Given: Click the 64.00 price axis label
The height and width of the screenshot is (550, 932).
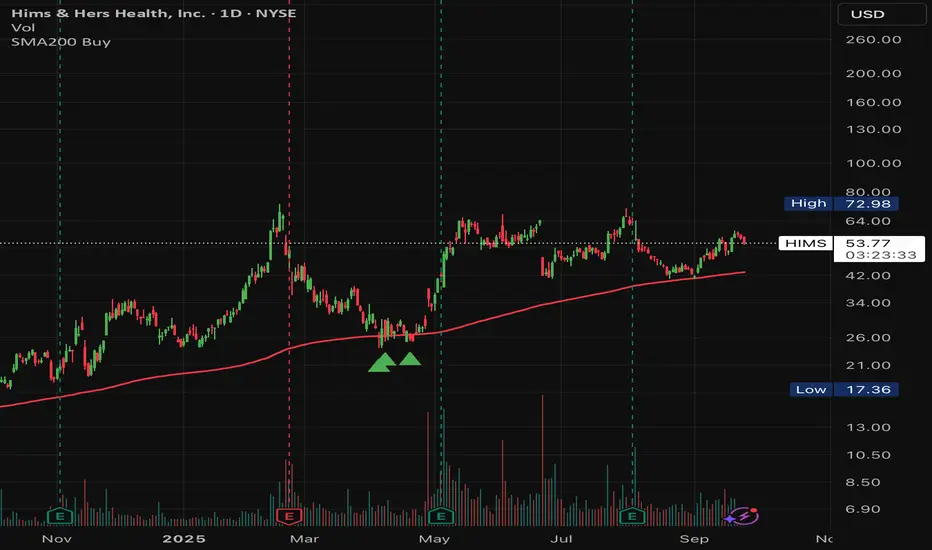Looking at the screenshot, I should tap(868, 221).
